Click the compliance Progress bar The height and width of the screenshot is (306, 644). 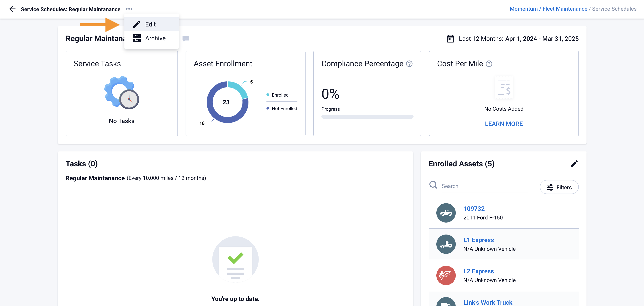click(367, 116)
